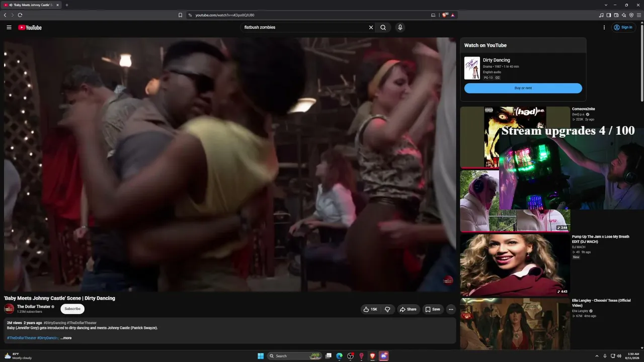This screenshot has width=644, height=362.
Task: Dislike the Dirty Dancing video
Action: pyautogui.click(x=387, y=309)
